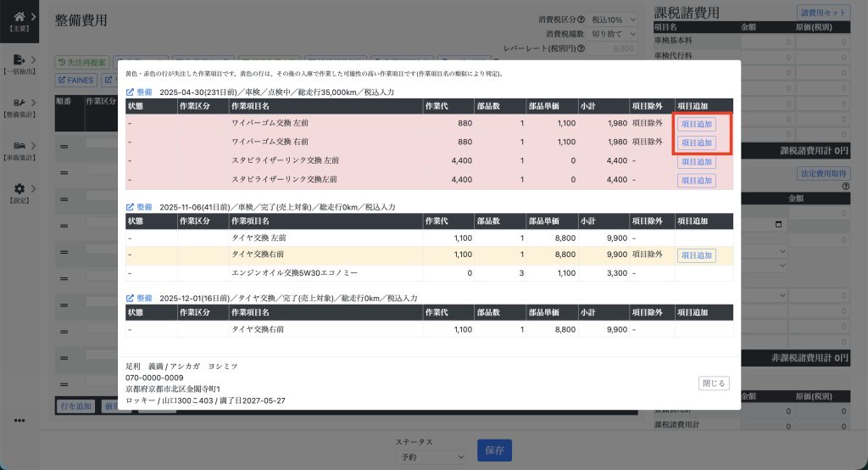Open the 整備 link for 2025-11-06 record
This screenshot has width=868, height=470.
(x=139, y=207)
